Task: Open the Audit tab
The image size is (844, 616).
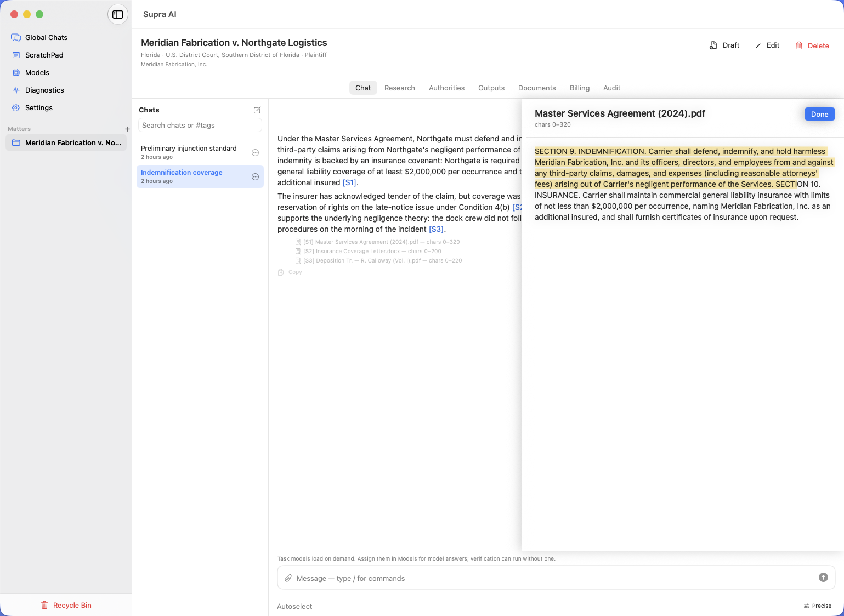Action: point(611,88)
